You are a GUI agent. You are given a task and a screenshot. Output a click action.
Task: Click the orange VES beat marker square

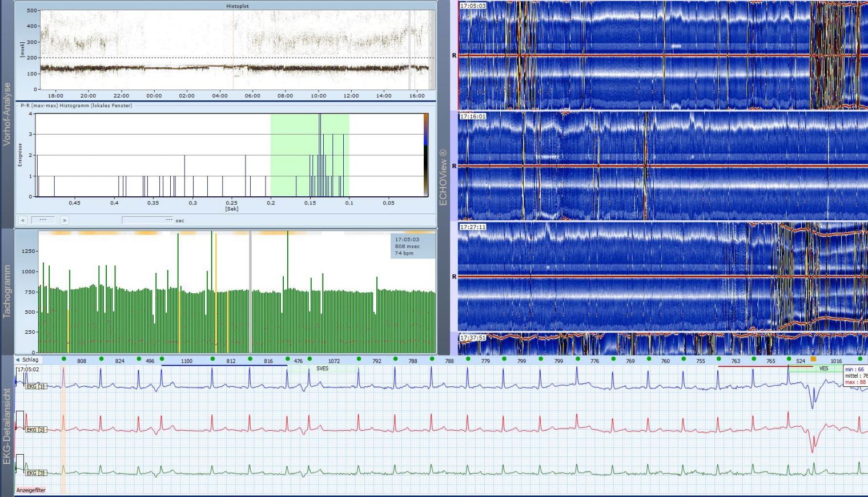coord(813,359)
